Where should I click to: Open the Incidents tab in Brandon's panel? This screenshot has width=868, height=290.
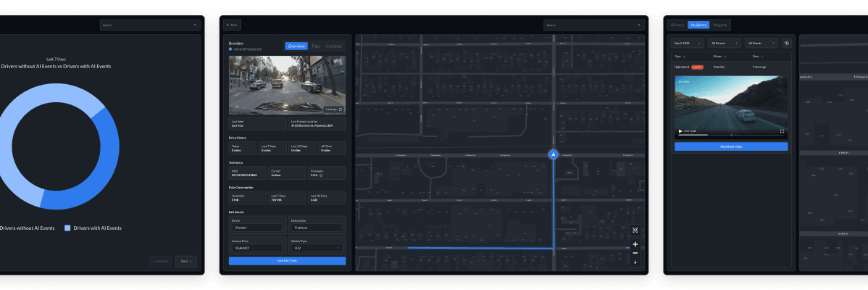(334, 46)
